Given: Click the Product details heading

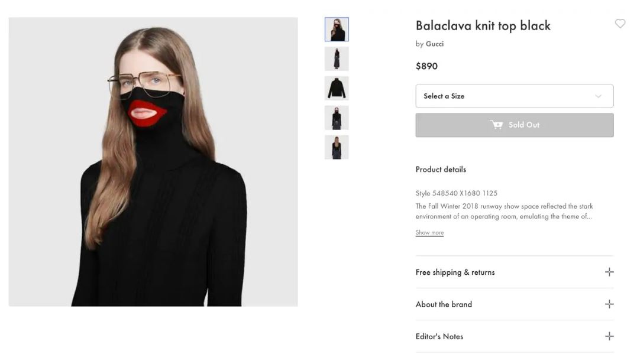Looking at the screenshot, I should point(441,170).
